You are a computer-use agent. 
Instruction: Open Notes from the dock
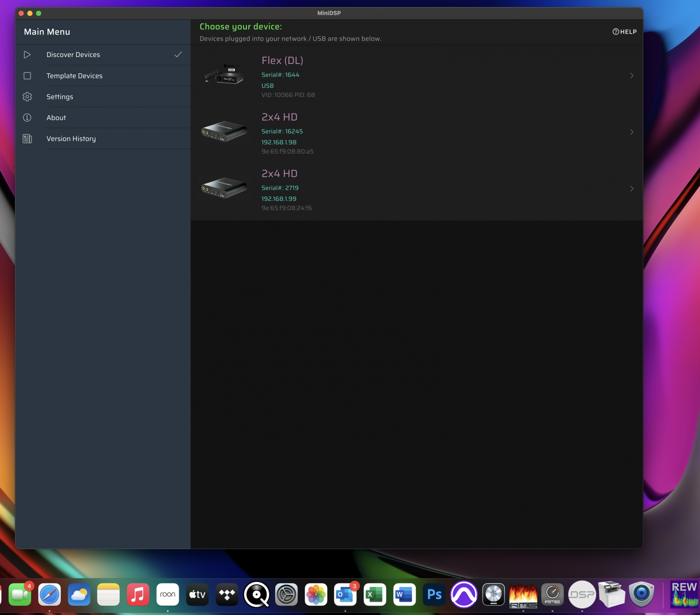coord(108,594)
